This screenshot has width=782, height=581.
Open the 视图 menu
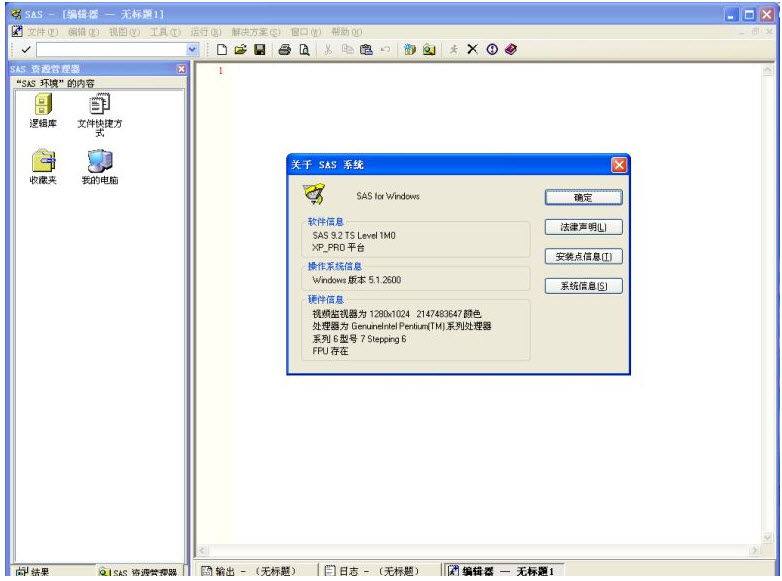tap(124, 32)
